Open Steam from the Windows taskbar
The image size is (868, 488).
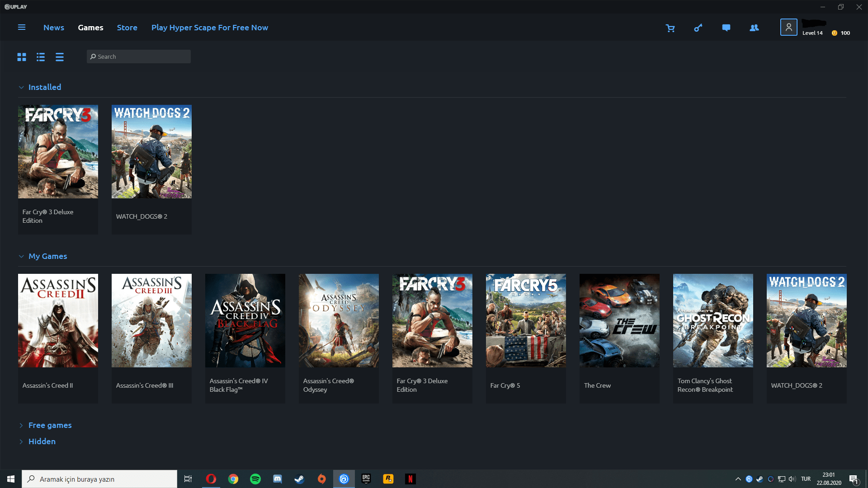click(x=299, y=479)
